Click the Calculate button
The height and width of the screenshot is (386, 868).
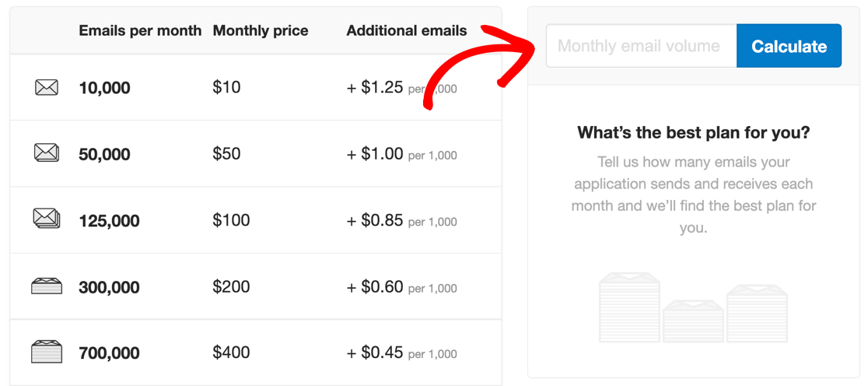789,46
